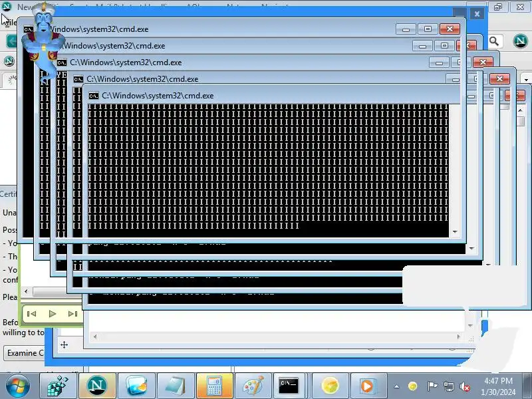Open the blue monitor icon next to Netscape in taskbar
The image size is (532, 399).
(x=136, y=386)
